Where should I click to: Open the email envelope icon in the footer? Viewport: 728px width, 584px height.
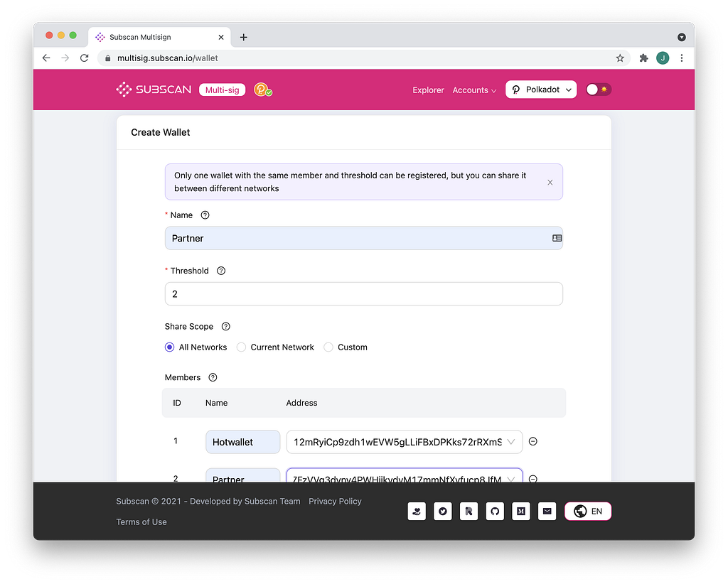(x=547, y=511)
